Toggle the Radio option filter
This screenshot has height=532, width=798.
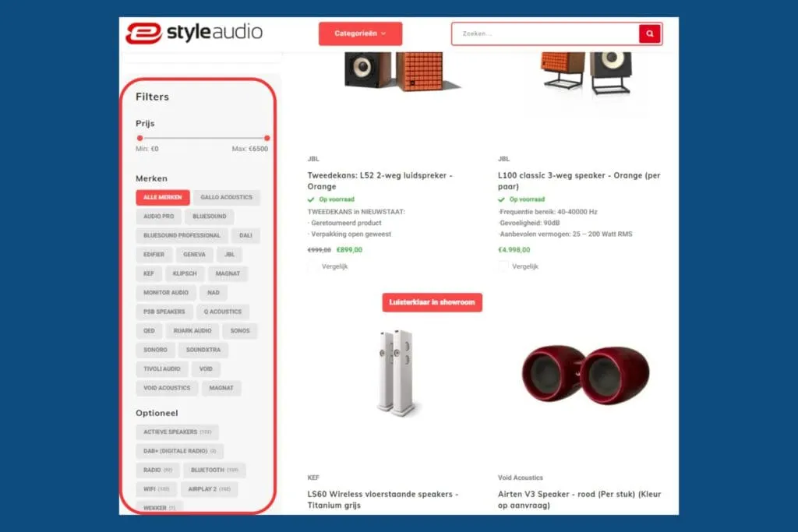[x=157, y=470]
